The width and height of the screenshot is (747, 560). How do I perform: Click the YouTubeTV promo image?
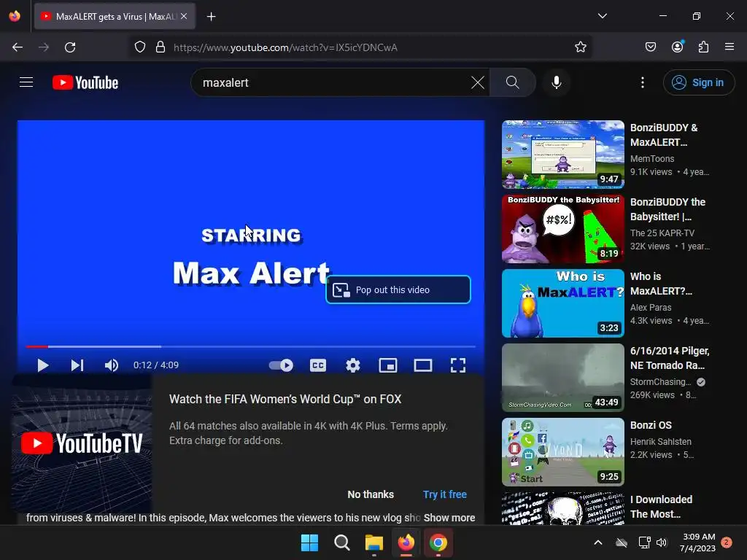[x=82, y=443]
